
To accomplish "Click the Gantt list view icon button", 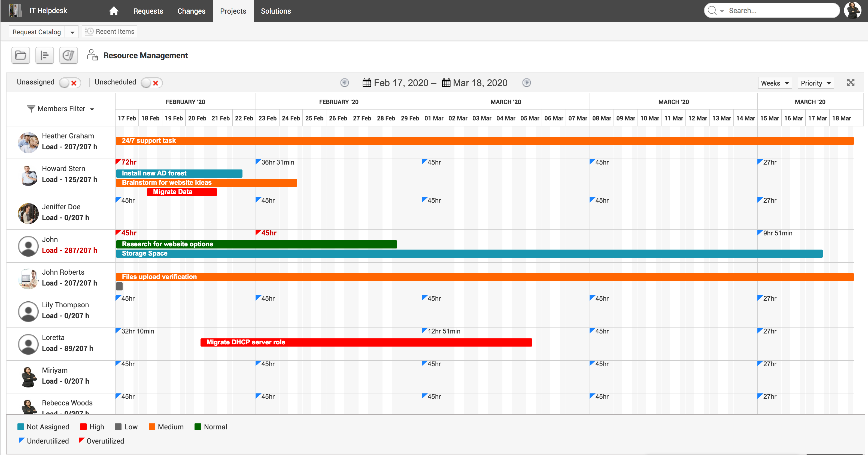I will click(x=44, y=55).
